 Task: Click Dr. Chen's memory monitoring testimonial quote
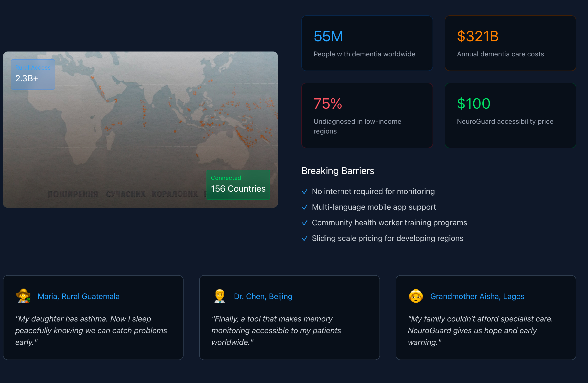pyautogui.click(x=276, y=331)
